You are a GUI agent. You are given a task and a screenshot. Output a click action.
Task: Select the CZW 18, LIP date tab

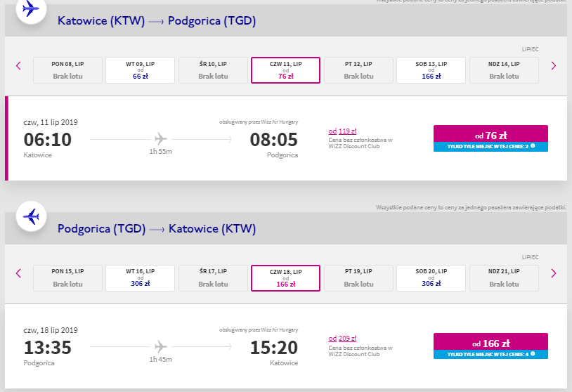click(285, 277)
